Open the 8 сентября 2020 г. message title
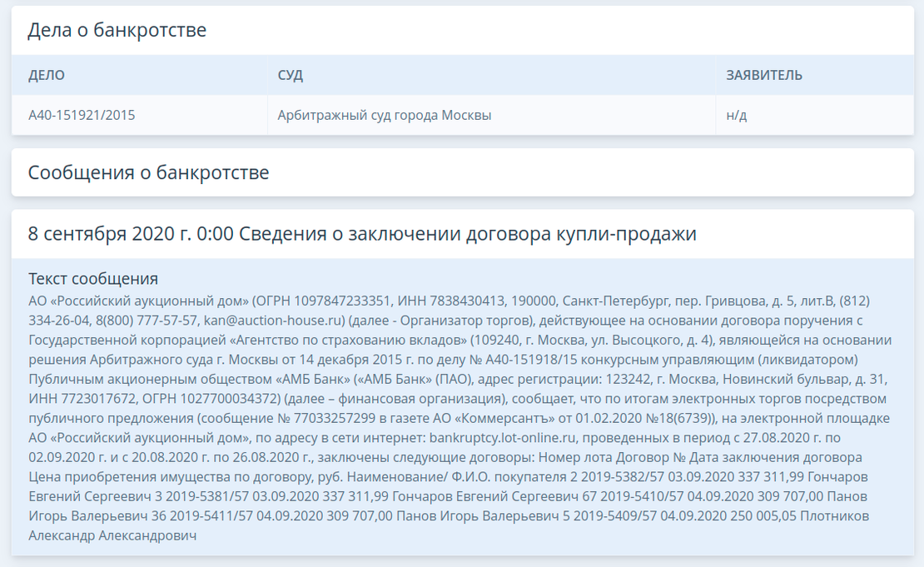The height and width of the screenshot is (567, 924). (x=362, y=234)
